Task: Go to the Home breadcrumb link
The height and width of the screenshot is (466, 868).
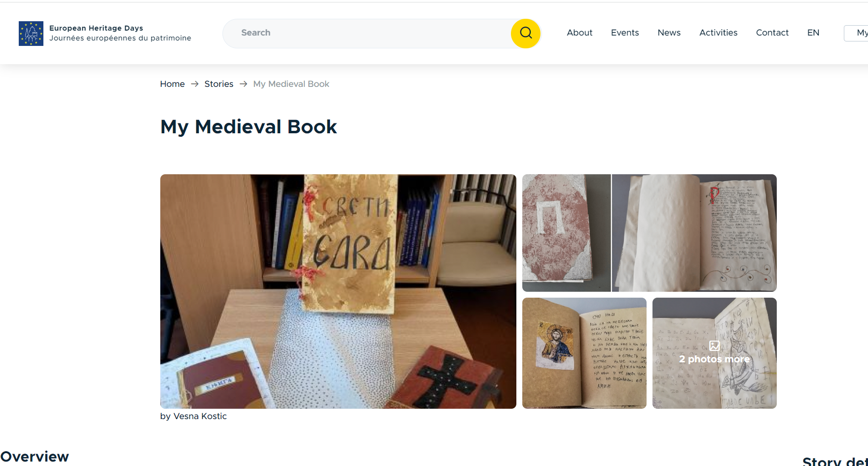Action: [x=172, y=84]
